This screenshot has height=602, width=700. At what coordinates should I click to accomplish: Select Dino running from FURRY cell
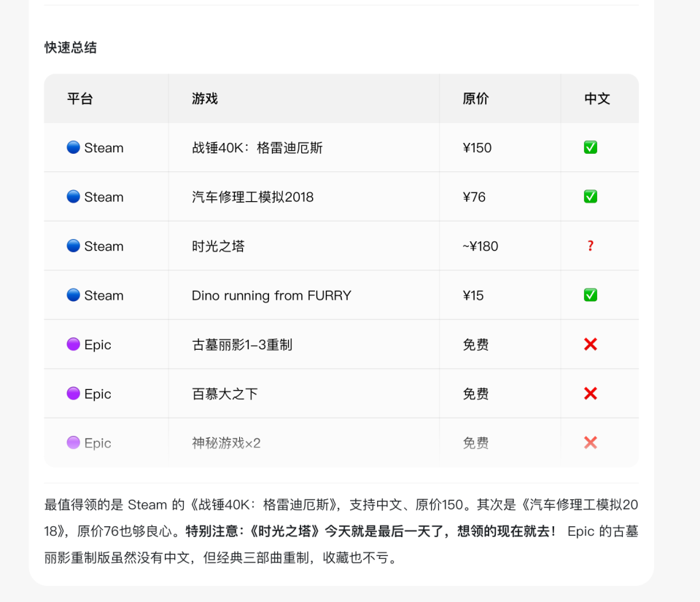pos(271,295)
